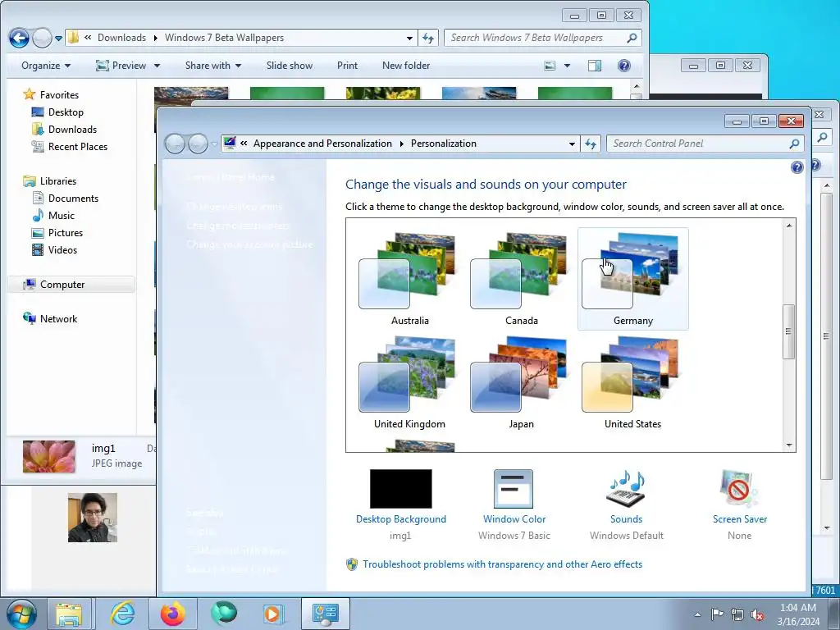Viewport: 840px width, 630px height.
Task: Open the taskbar clock and date
Action: coord(798,614)
